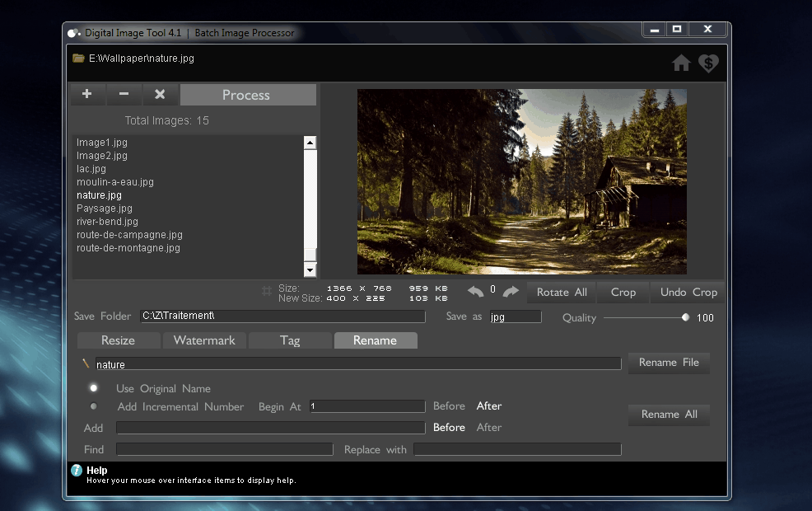Viewport: 812px width, 511px height.
Task: Choose Before for the incremental number position
Action: point(449,406)
